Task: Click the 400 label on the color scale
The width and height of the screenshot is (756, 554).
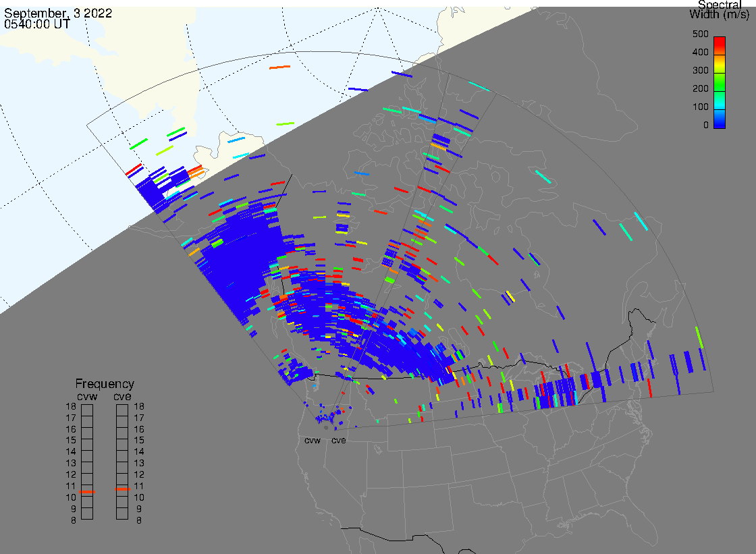Action: coord(700,52)
